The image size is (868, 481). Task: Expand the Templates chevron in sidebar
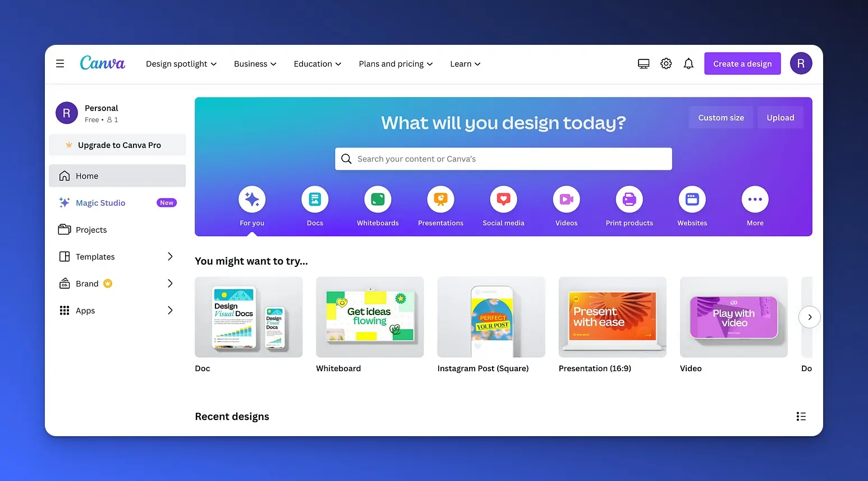pos(170,257)
